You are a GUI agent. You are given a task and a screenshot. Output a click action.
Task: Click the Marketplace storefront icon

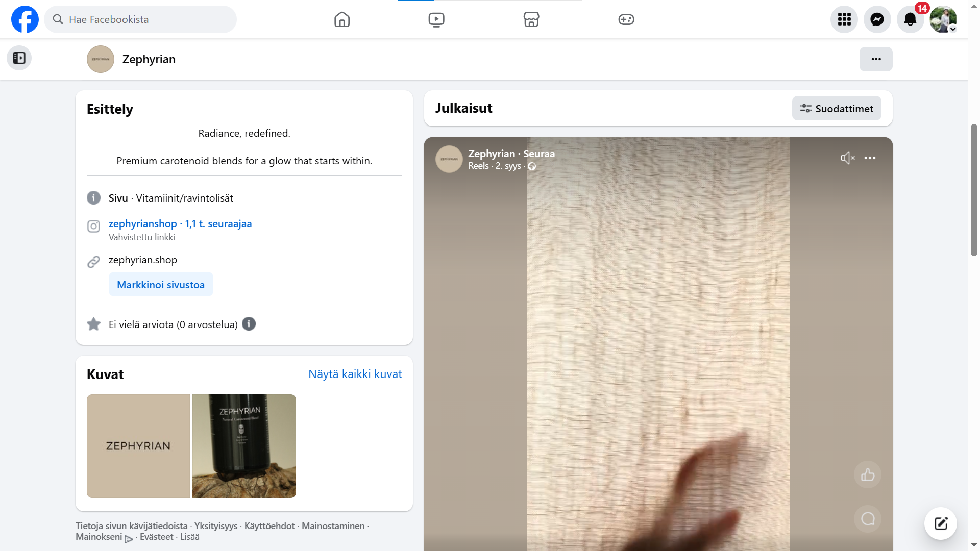coord(531,19)
